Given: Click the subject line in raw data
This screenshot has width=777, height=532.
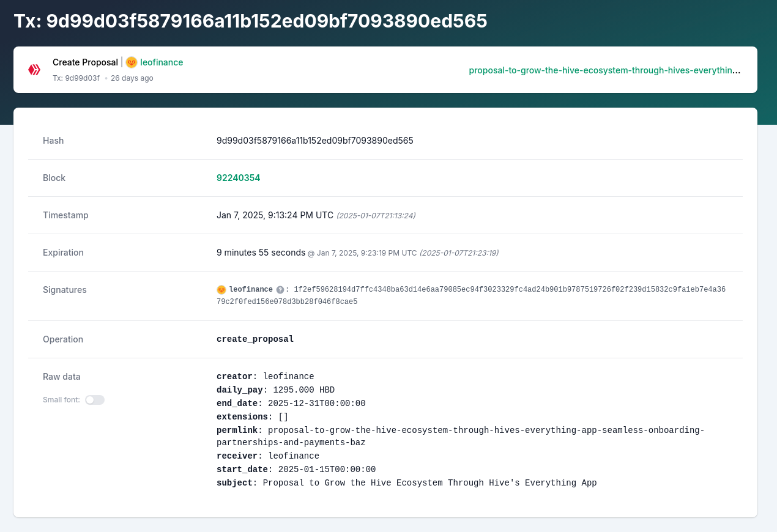Looking at the screenshot, I should (407, 483).
